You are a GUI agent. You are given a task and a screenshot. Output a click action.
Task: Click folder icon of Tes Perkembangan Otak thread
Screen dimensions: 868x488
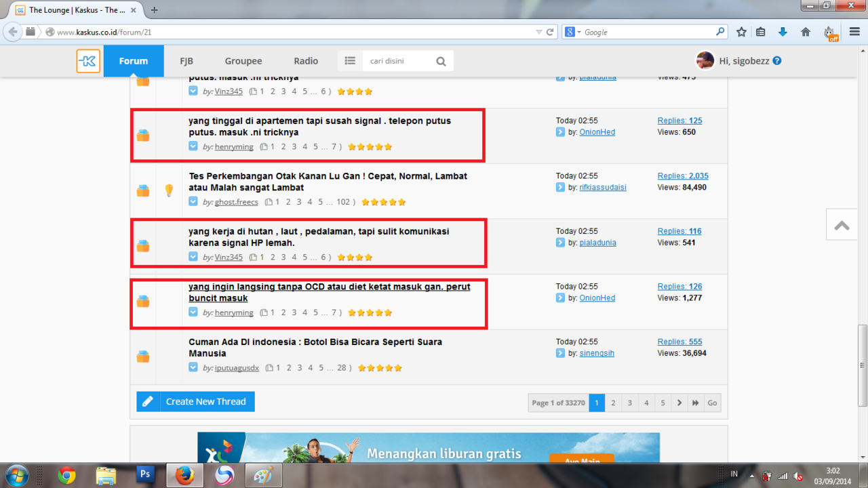143,191
